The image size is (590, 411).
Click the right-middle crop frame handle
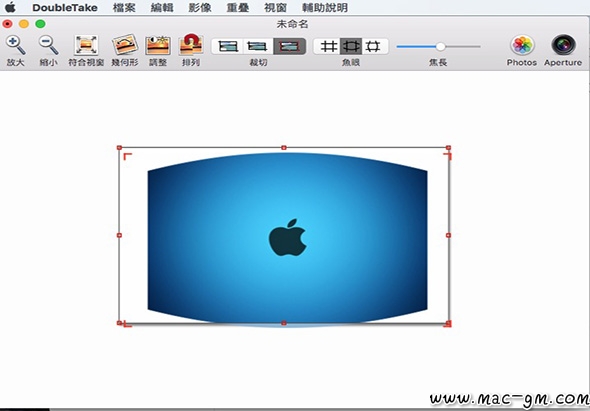point(448,235)
